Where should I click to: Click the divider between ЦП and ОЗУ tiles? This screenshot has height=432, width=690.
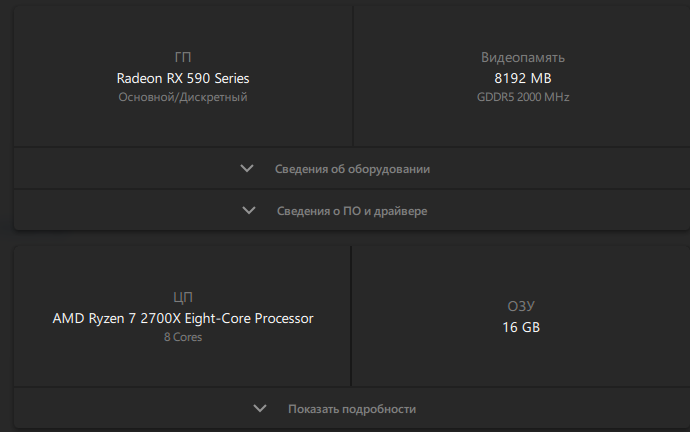[351, 316]
